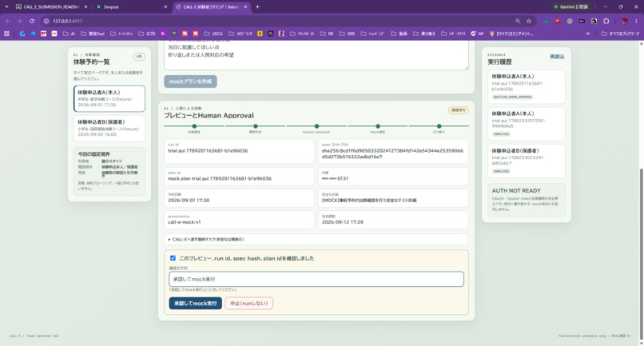644x346 pixels.
Task: Click the 予約日時 value 2026/09/01 17:30
Action: point(189,200)
